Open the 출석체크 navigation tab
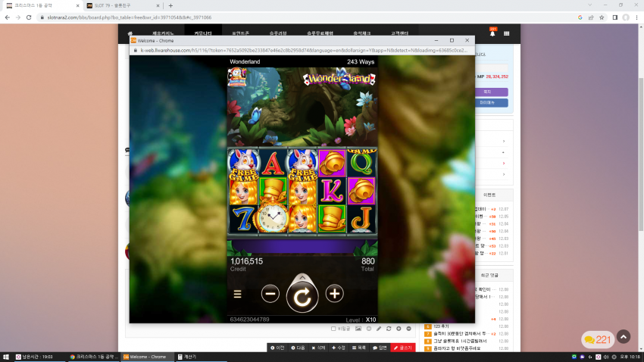The height and width of the screenshot is (362, 644). click(362, 33)
